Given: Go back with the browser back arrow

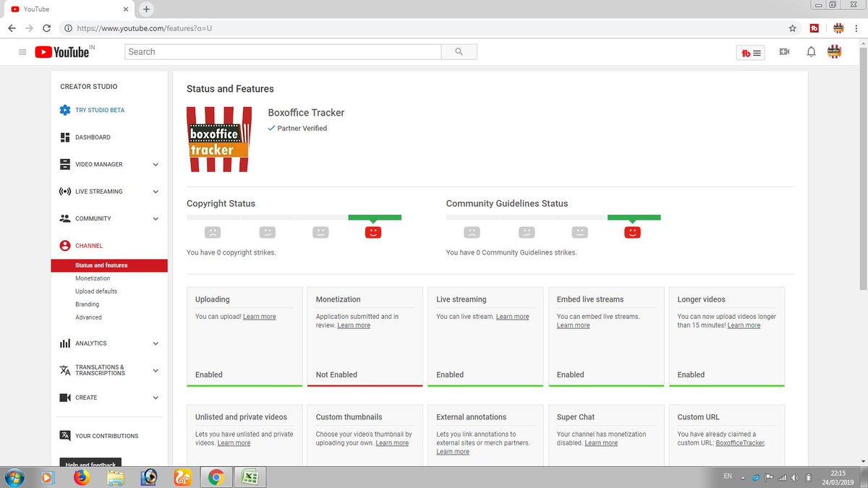Looking at the screenshot, I should [x=12, y=28].
